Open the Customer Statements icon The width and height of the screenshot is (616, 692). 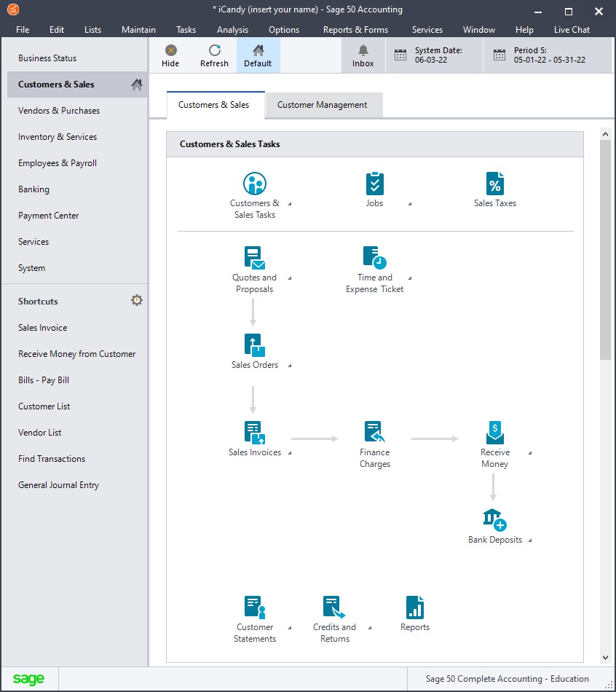255,608
